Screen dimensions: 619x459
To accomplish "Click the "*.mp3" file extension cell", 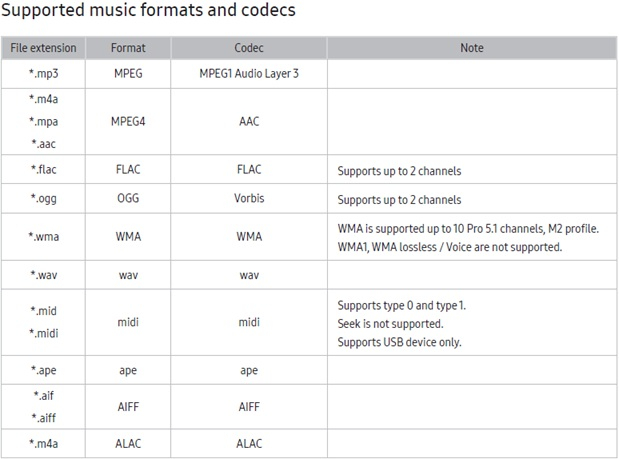I will tap(42, 75).
